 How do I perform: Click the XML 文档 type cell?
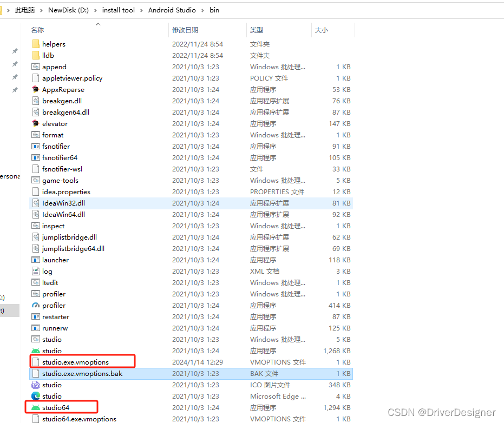coord(265,271)
